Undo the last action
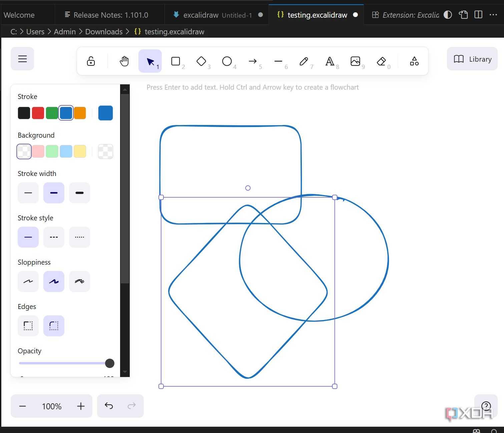This screenshot has width=504, height=433. pos(109,406)
